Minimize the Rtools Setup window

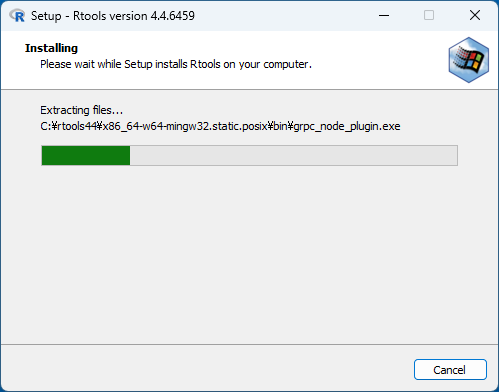coord(384,15)
